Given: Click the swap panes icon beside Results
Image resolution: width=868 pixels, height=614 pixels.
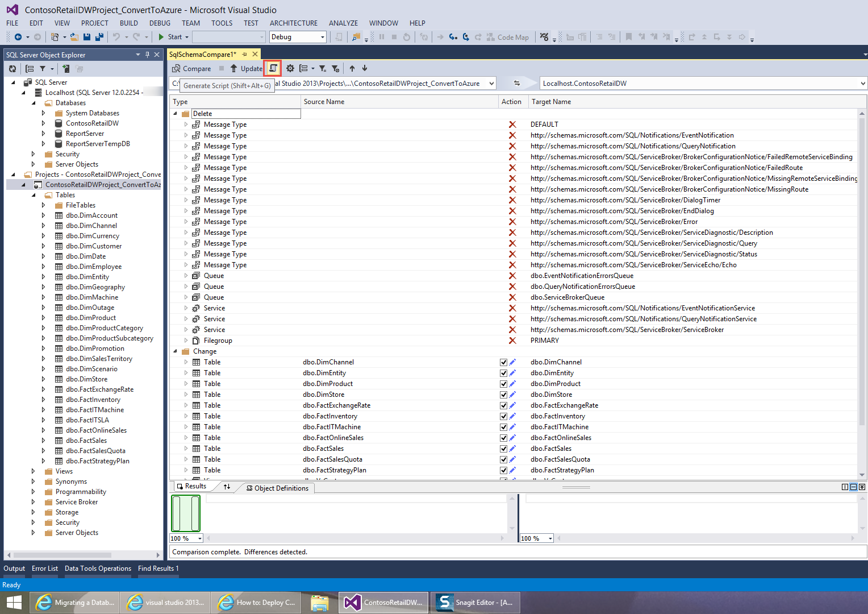Looking at the screenshot, I should coord(227,487).
